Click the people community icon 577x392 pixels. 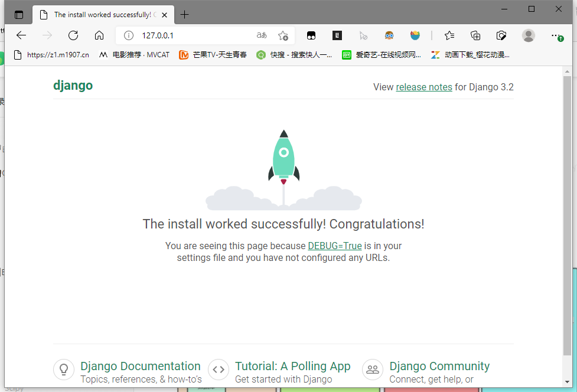click(x=373, y=370)
